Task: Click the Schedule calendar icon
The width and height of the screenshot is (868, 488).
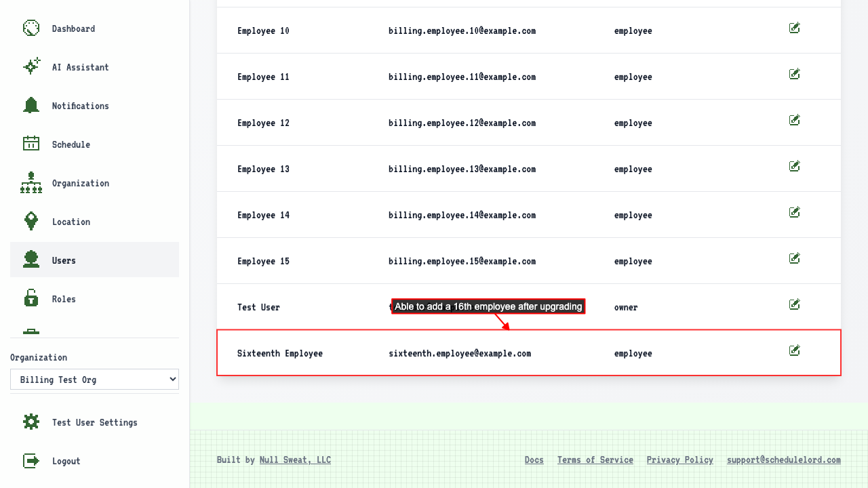Action: pos(31,144)
